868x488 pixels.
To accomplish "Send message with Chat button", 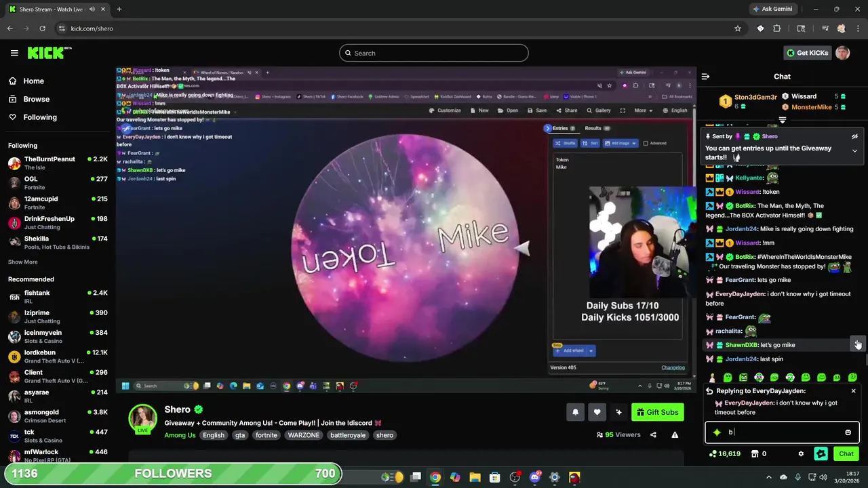I will pos(846,454).
